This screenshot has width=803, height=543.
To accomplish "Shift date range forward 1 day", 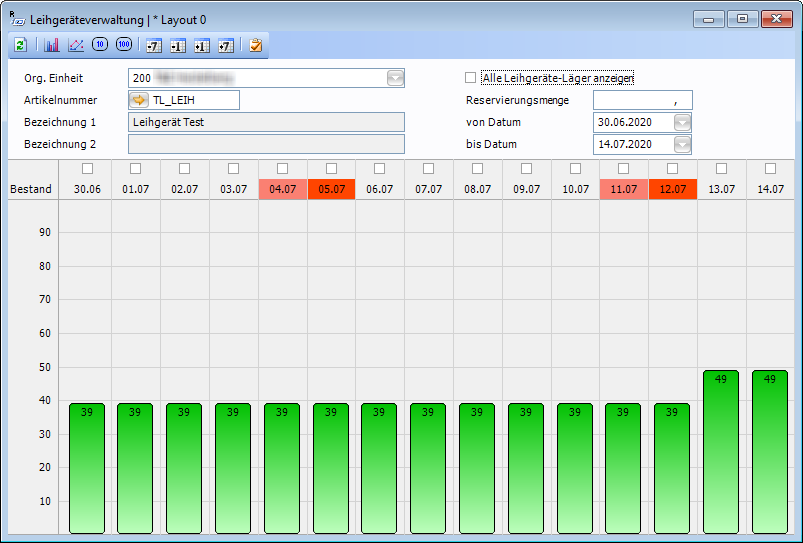I will [201, 45].
